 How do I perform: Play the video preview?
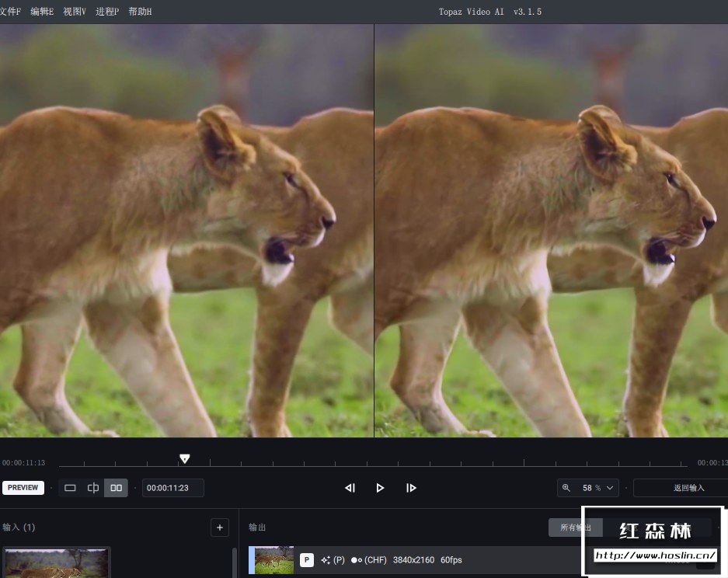(380, 488)
